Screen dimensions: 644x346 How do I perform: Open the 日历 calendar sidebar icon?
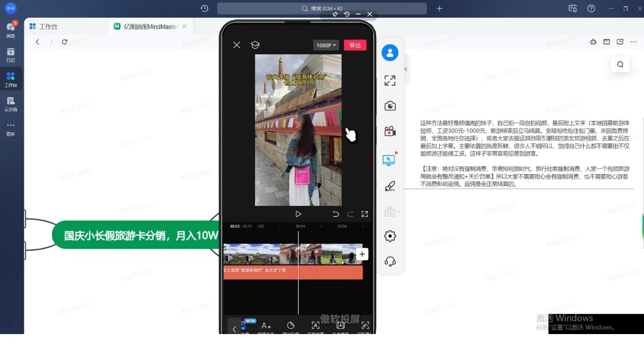pos(11,55)
